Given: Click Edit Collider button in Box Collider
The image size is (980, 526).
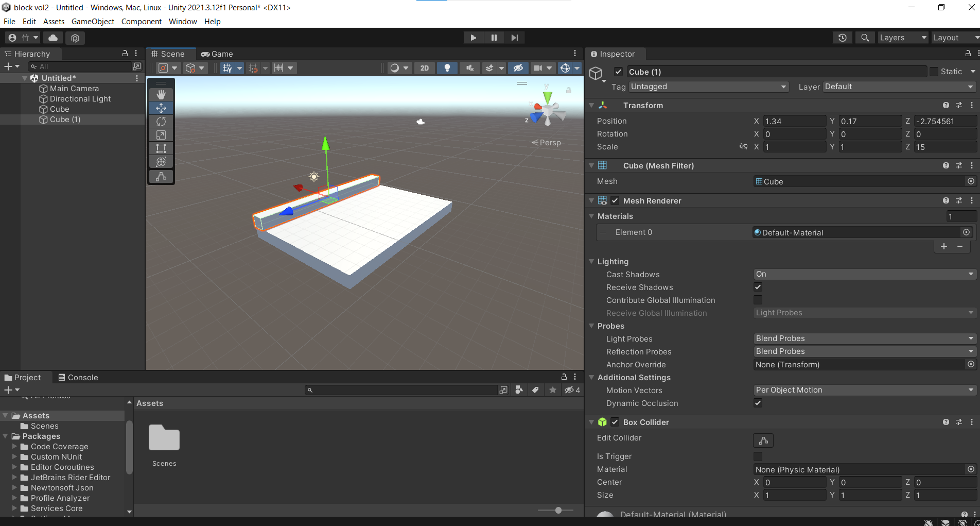Looking at the screenshot, I should coord(763,440).
